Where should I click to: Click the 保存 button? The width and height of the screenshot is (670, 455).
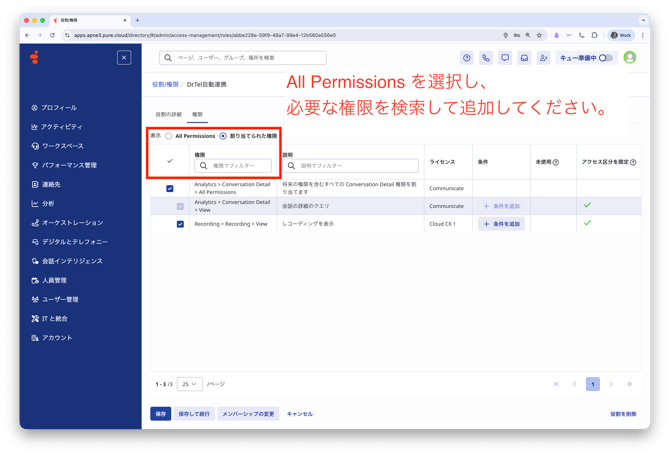point(161,414)
